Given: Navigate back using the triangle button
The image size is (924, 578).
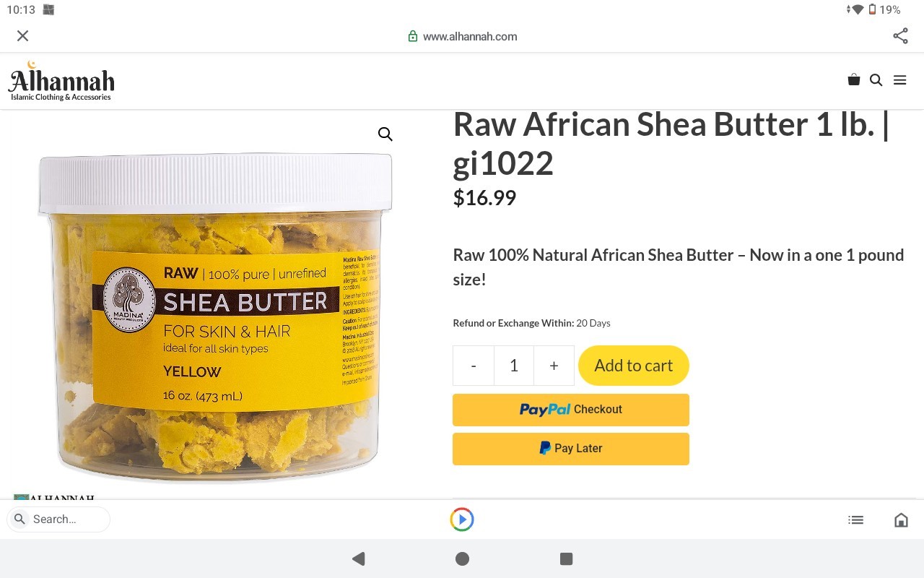Looking at the screenshot, I should [x=359, y=558].
